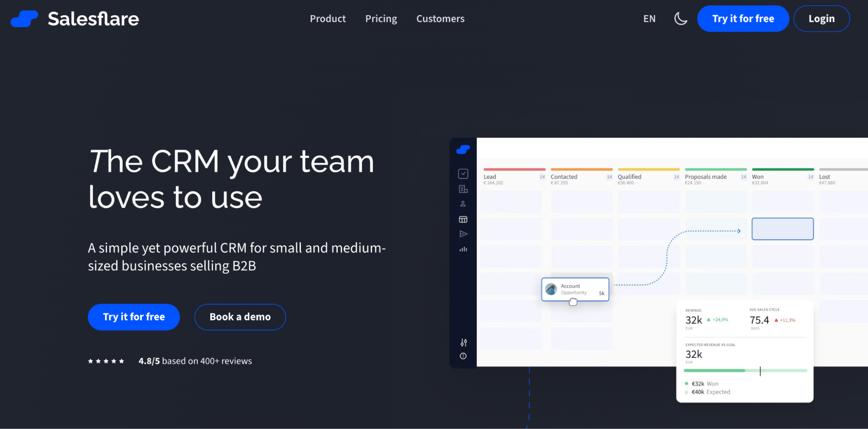
Task: Click the €40k Expected legend entry
Action: (708, 392)
